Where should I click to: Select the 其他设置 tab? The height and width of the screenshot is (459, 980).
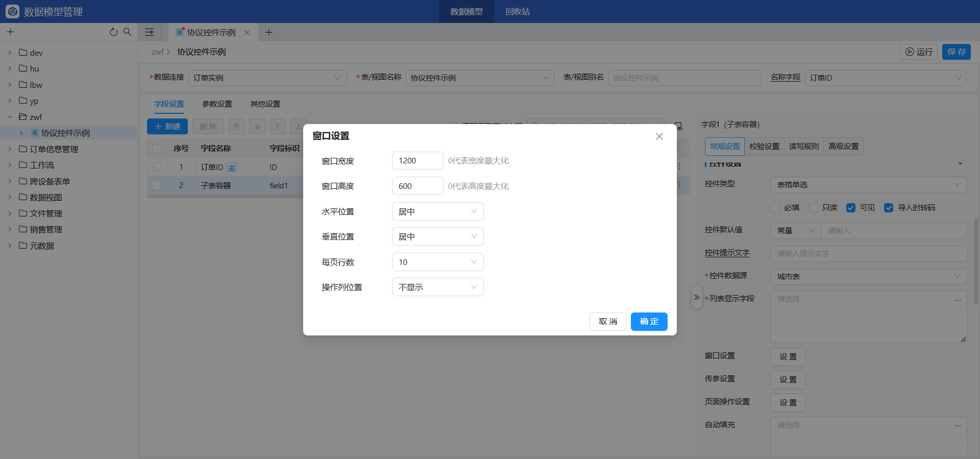pyautogui.click(x=265, y=104)
